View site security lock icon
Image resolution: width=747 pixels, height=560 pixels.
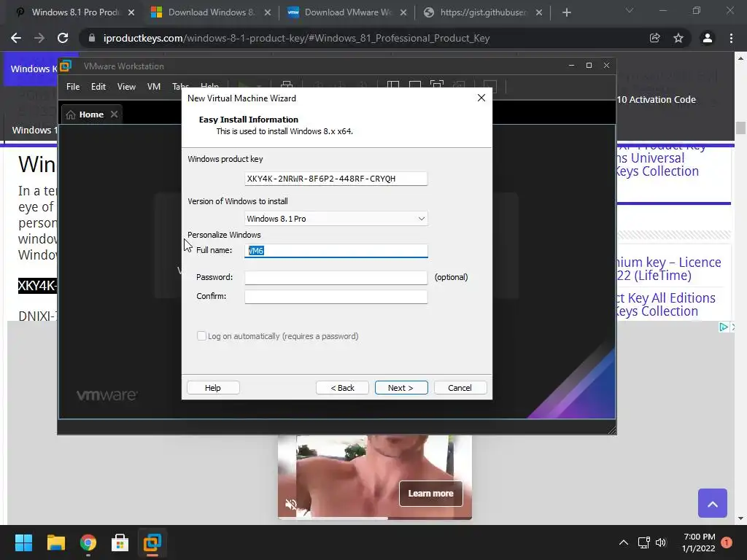(x=92, y=38)
